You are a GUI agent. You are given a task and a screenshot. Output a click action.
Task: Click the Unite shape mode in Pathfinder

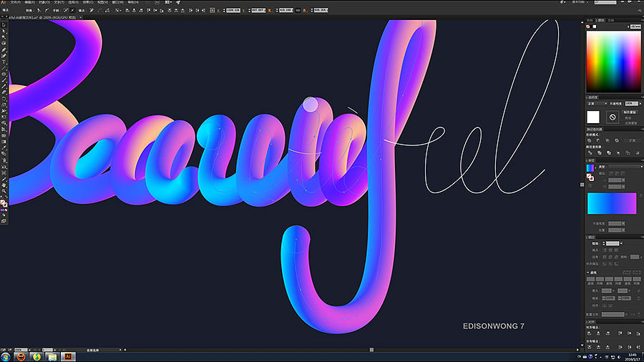click(590, 140)
